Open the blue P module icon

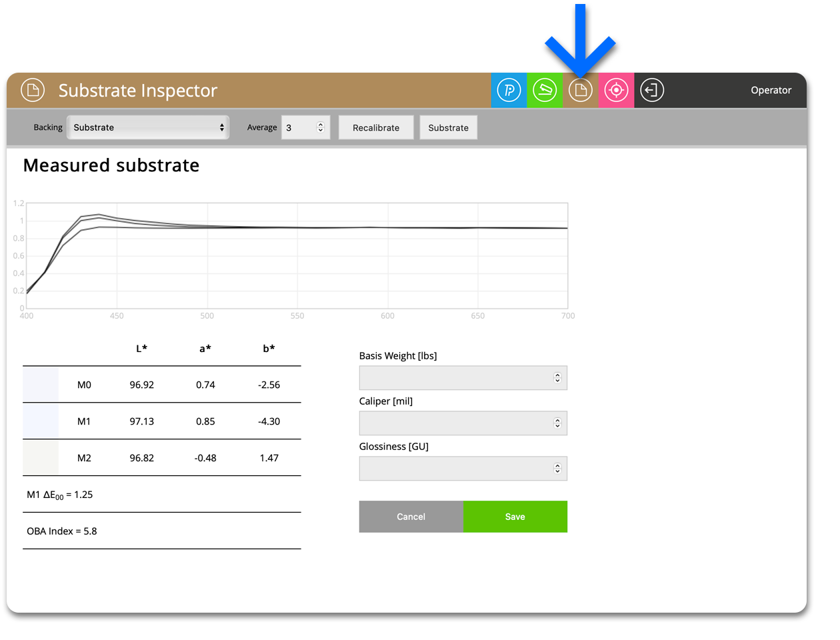pos(509,90)
